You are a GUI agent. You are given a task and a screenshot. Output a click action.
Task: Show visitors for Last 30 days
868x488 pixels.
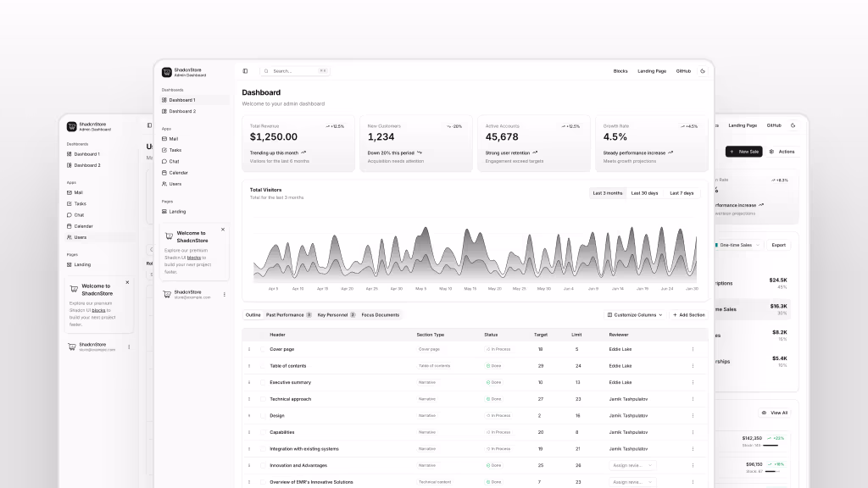(645, 193)
